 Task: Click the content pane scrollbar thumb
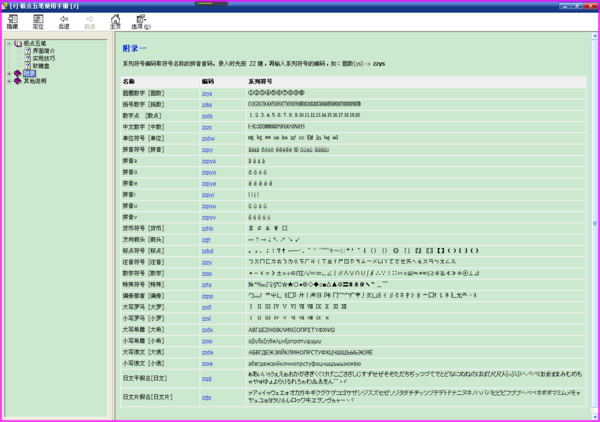click(x=595, y=223)
